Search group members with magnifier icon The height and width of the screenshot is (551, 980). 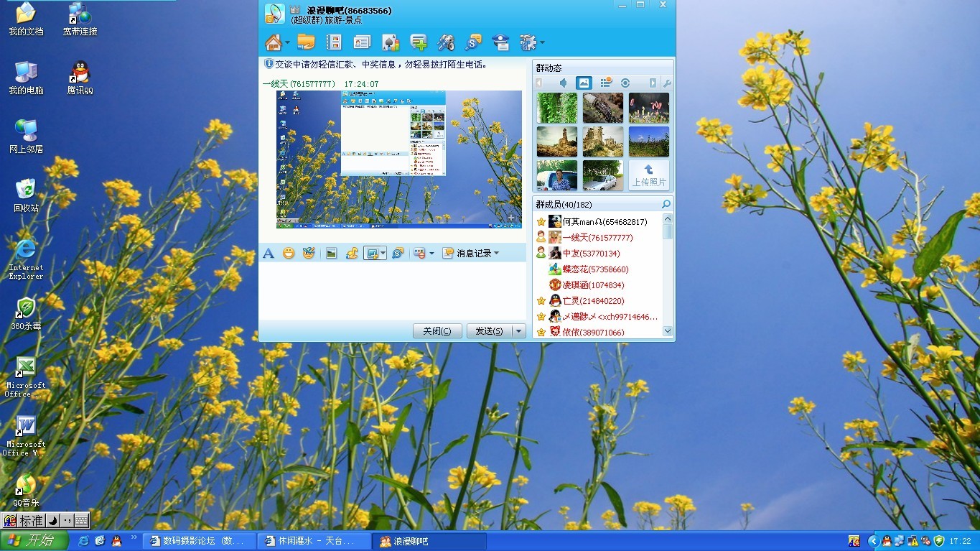(666, 205)
